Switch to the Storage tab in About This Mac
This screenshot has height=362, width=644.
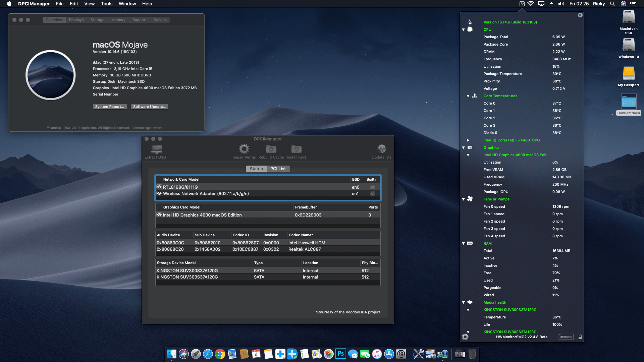point(97,20)
